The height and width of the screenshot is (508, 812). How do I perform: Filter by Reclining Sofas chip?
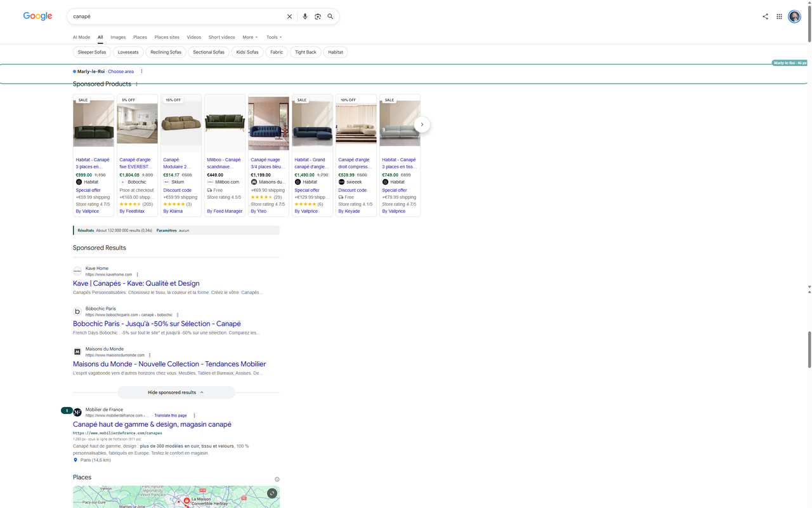[x=166, y=52]
